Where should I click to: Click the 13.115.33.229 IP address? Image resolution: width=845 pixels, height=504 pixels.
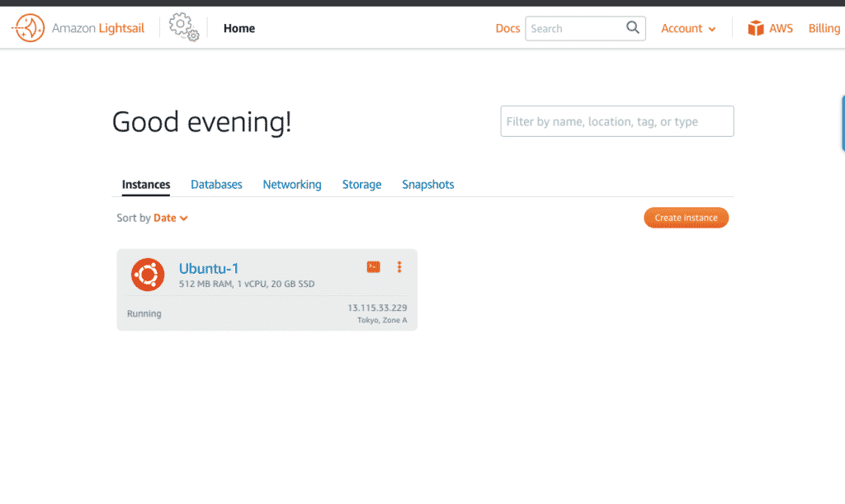pos(377,308)
